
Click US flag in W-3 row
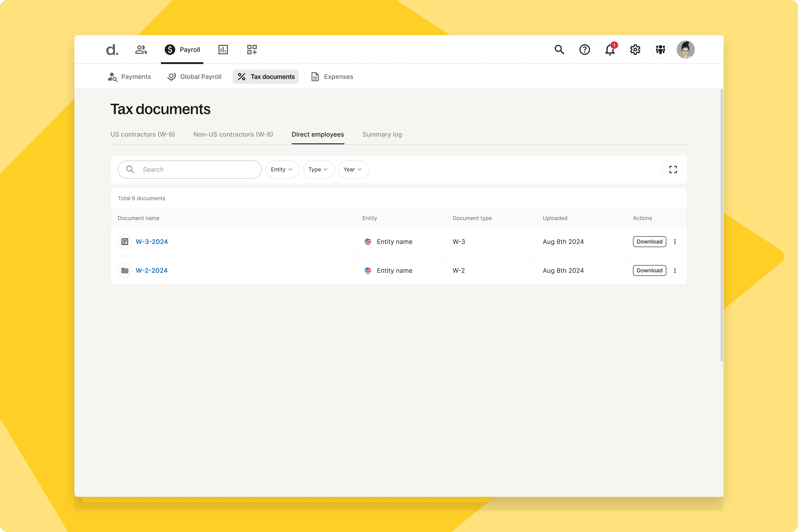[x=368, y=242]
